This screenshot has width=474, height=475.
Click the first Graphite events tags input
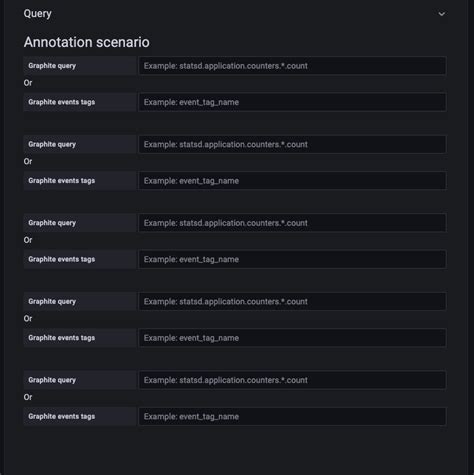pos(292,102)
